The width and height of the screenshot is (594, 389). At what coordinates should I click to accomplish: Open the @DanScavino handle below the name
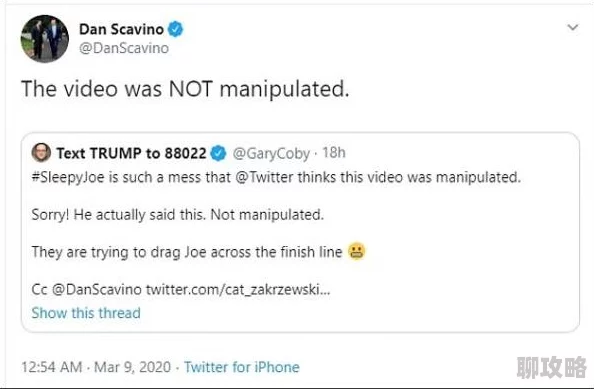point(124,48)
